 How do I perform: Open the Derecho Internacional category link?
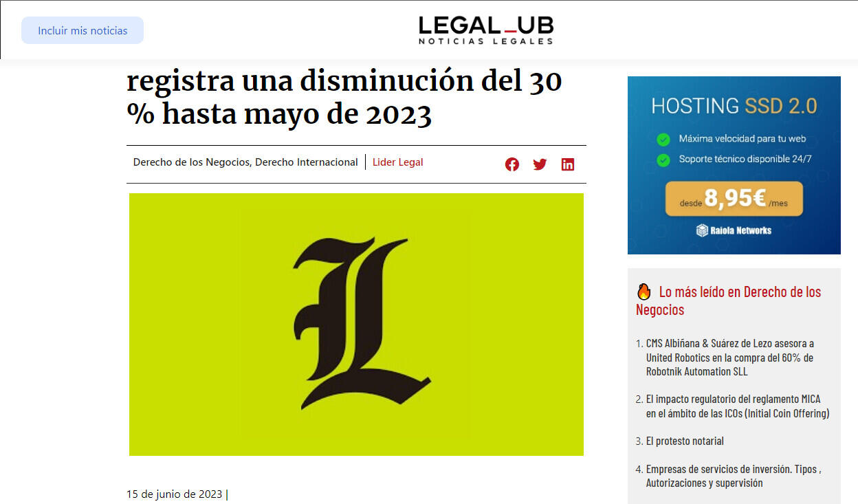pos(307,162)
